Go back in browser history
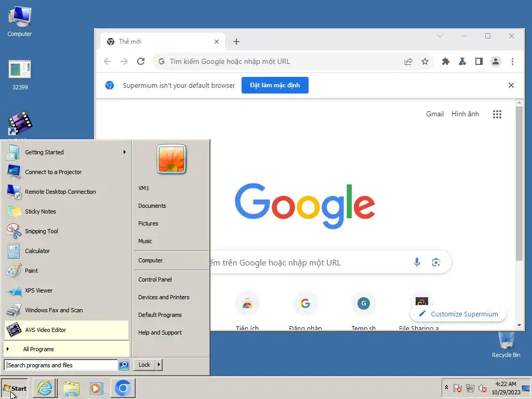 [108, 61]
